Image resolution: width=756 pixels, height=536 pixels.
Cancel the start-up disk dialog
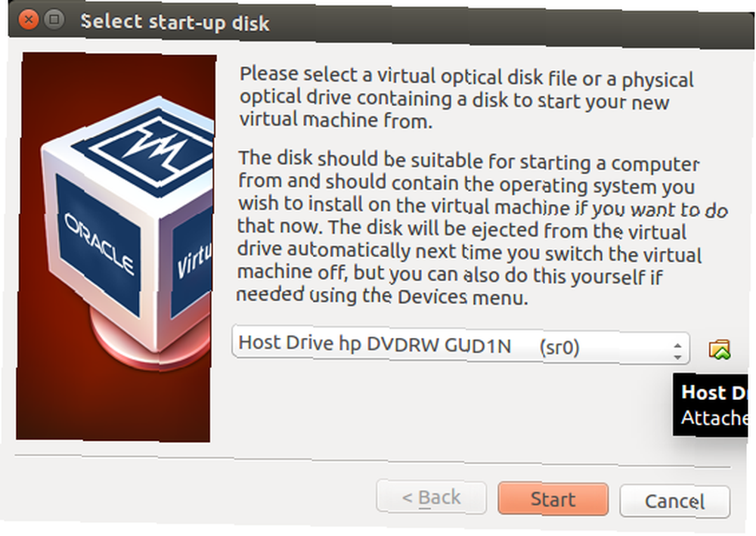point(674,501)
